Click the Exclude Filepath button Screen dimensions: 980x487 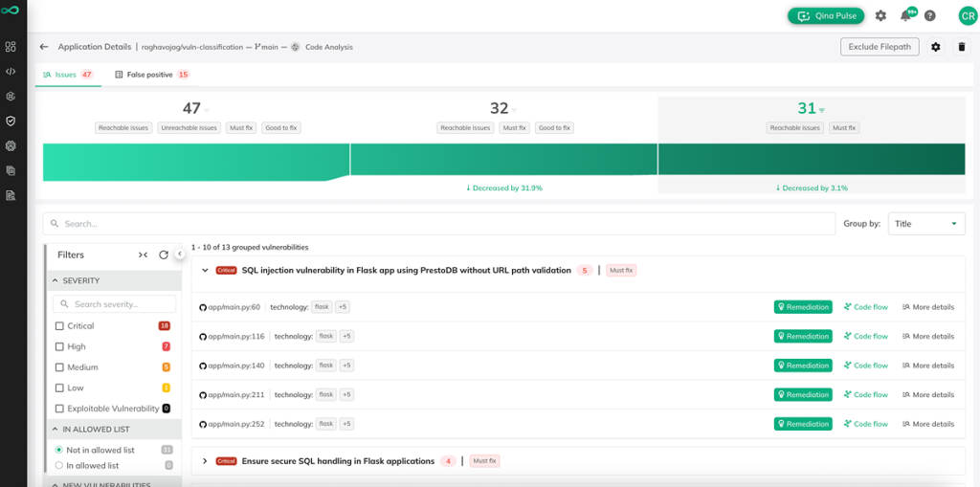tap(880, 47)
